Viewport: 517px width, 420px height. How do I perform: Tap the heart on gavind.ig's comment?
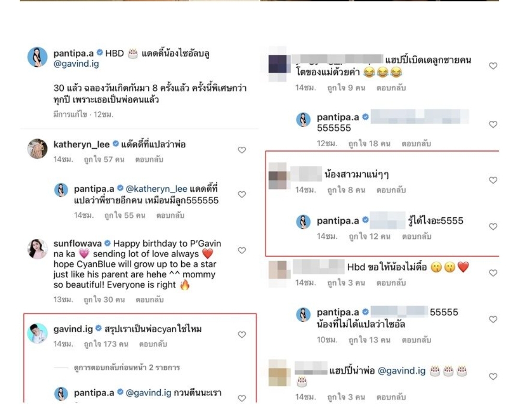point(242,335)
